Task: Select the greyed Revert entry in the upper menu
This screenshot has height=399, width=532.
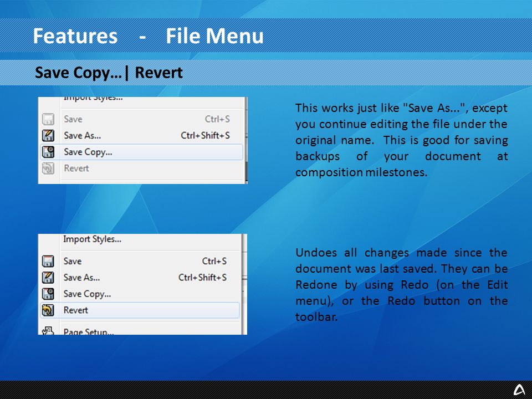Action: pos(141,168)
